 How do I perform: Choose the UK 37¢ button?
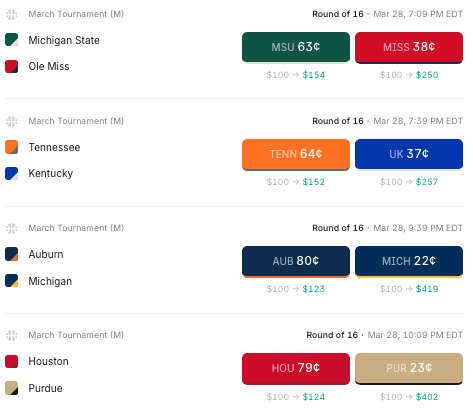[x=409, y=154]
